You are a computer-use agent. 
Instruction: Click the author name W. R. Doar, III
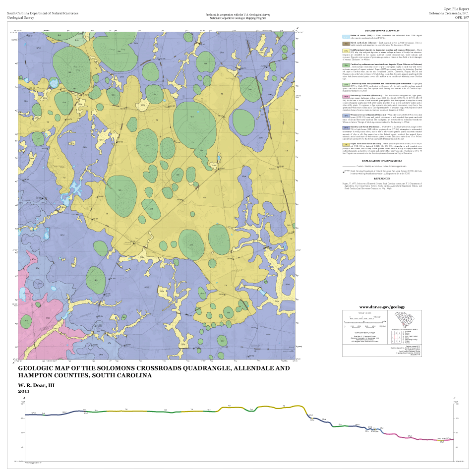[x=36, y=385]
